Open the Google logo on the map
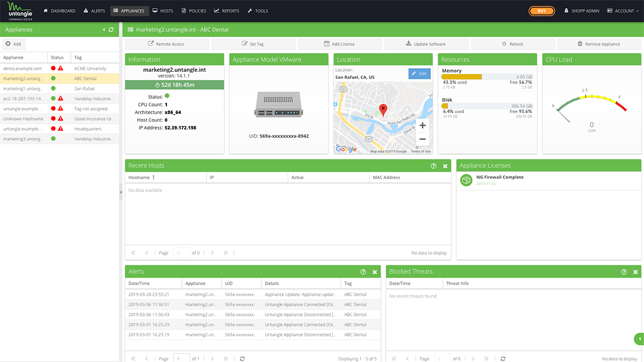 [347, 149]
